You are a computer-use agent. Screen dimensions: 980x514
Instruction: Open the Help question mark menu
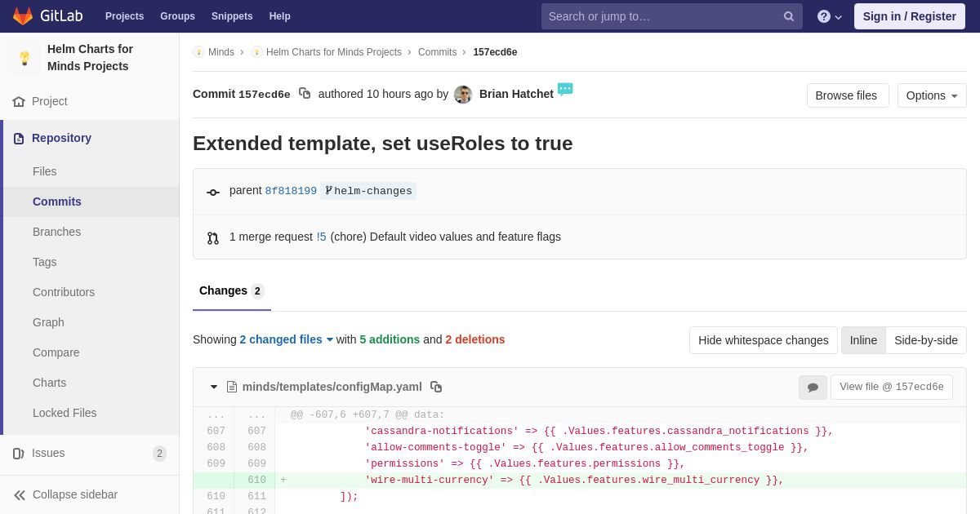pos(829,16)
